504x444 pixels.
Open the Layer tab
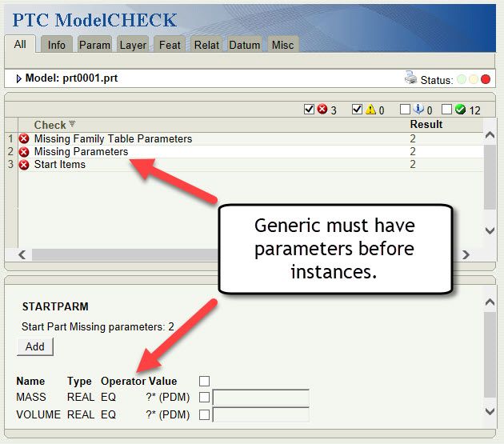133,45
